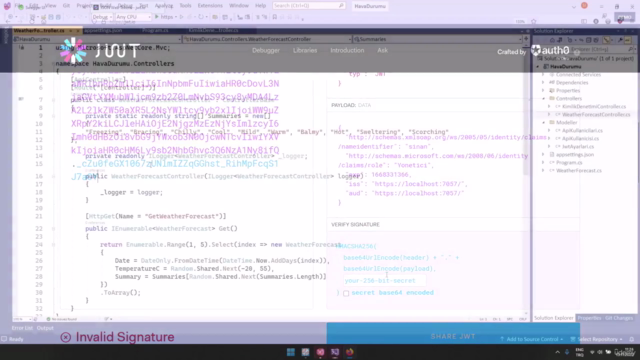Open Firefox from the taskbar
640x360 pixels.
(350, 352)
